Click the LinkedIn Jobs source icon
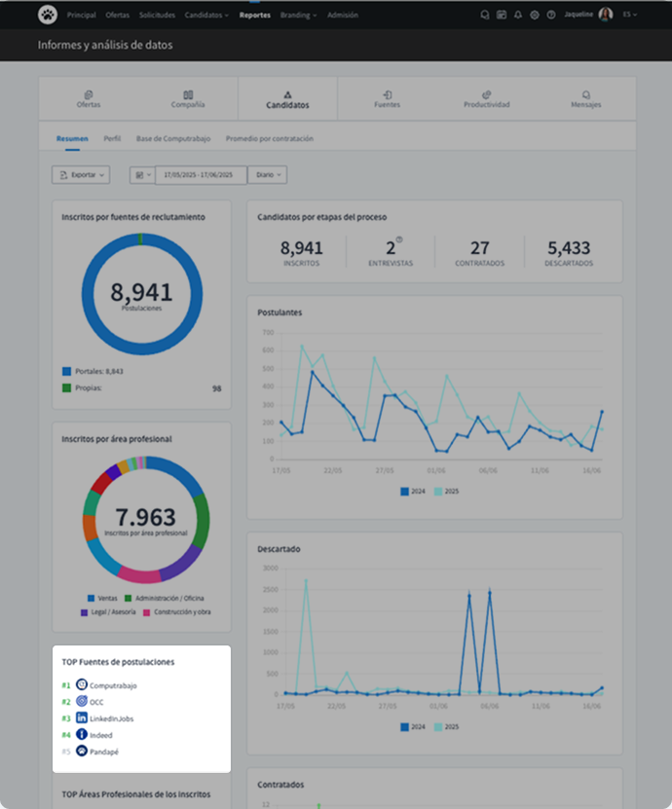 (82, 717)
